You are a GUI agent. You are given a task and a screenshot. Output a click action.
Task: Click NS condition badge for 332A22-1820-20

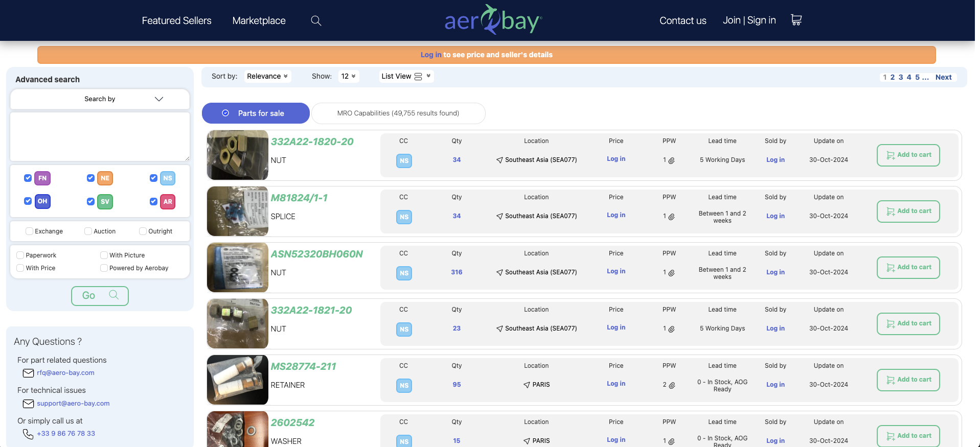point(404,160)
